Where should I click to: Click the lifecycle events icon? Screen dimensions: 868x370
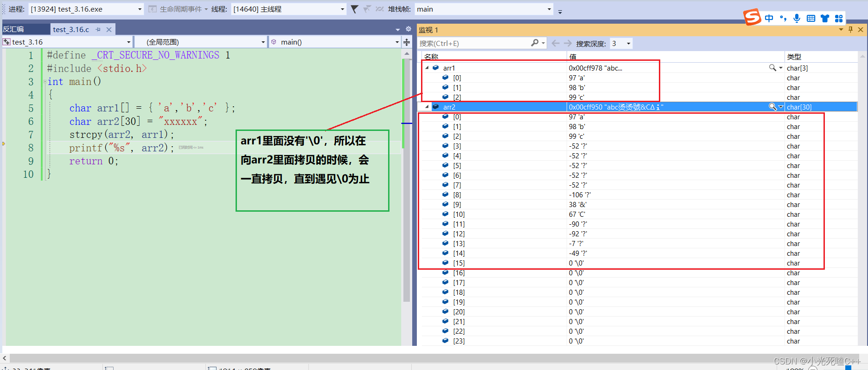point(152,9)
